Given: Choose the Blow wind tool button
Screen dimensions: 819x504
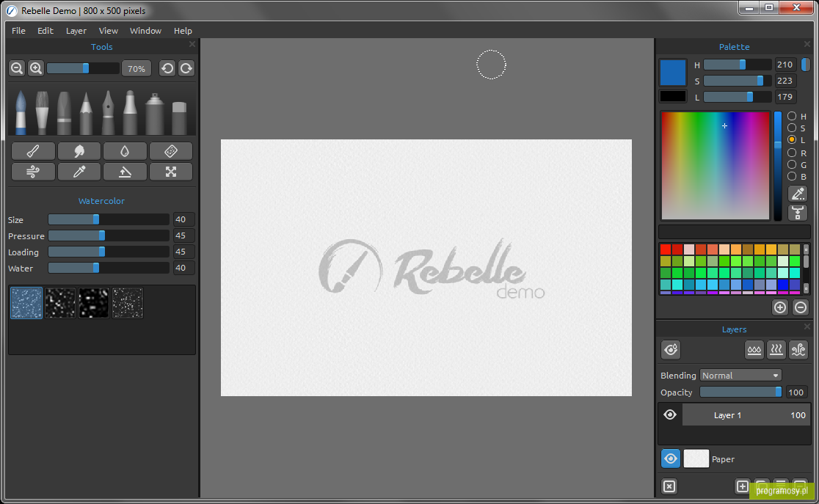Looking at the screenshot, I should 33,172.
